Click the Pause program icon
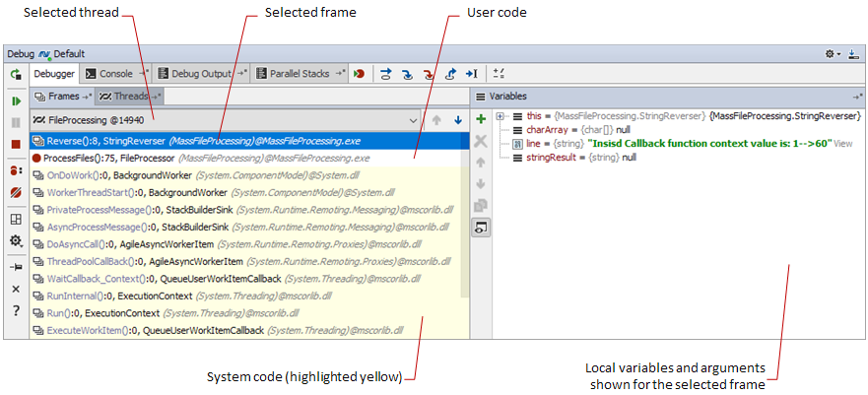The width and height of the screenshot is (868, 395). tap(16, 123)
